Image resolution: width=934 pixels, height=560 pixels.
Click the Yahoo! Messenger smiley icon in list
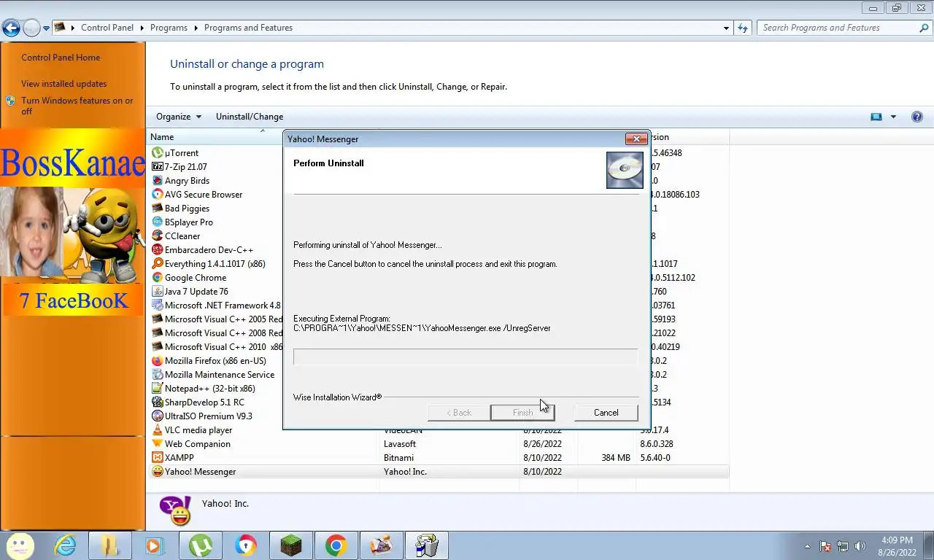pos(157,472)
